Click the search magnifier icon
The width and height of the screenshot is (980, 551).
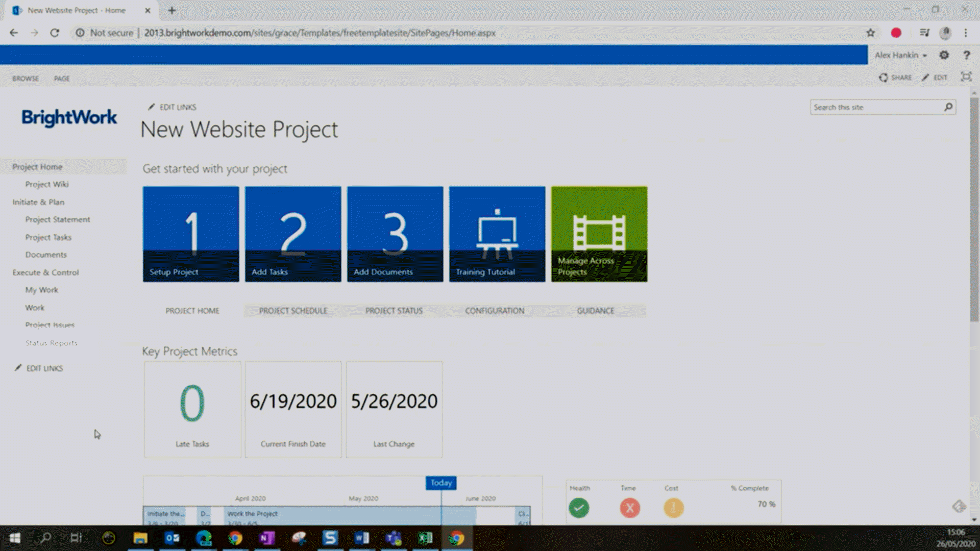point(948,107)
